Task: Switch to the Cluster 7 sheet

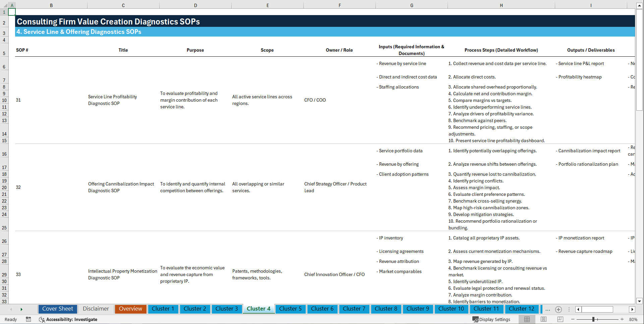Action: click(354, 309)
